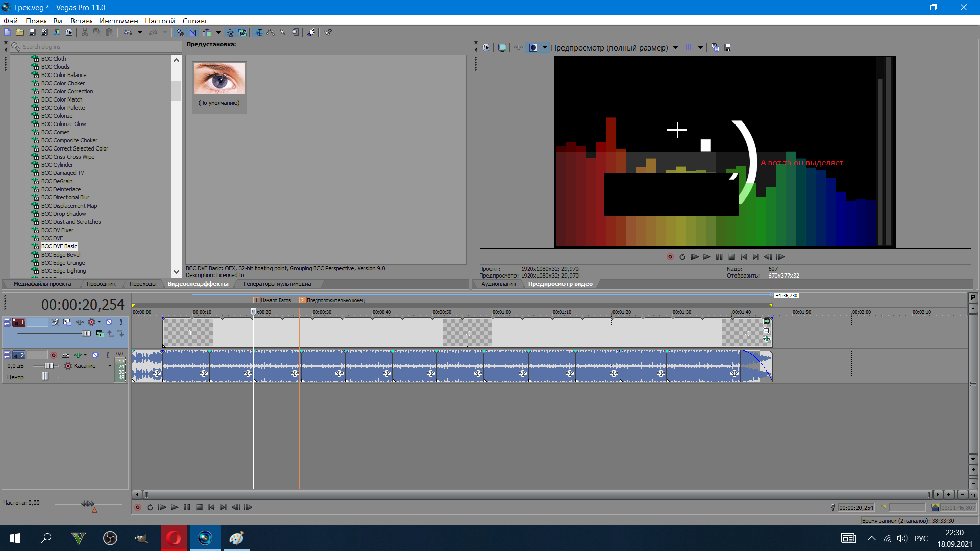Select the Normal Edit tool
Viewport: 980px width, 551px height.
(x=259, y=32)
